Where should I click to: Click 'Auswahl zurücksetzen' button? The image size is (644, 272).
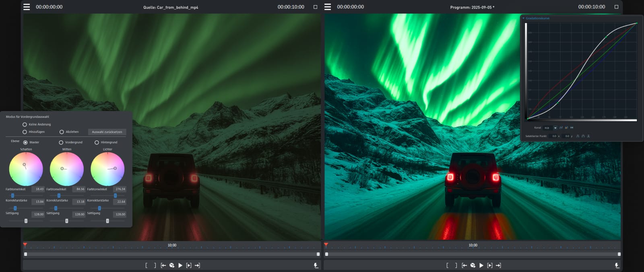pyautogui.click(x=107, y=132)
